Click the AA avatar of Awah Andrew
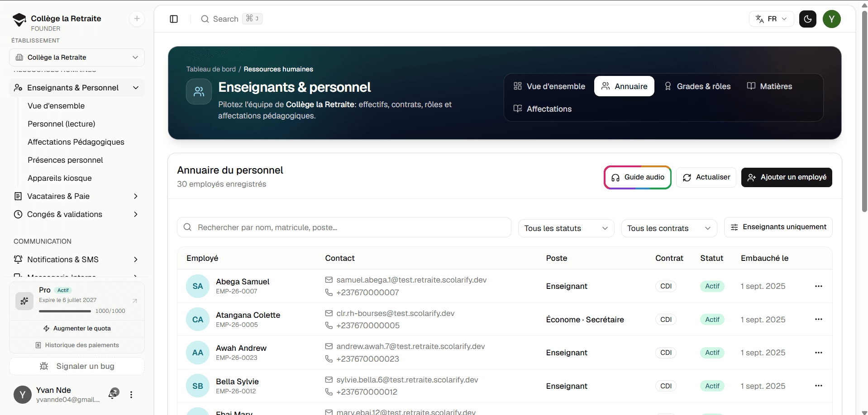 coord(198,353)
